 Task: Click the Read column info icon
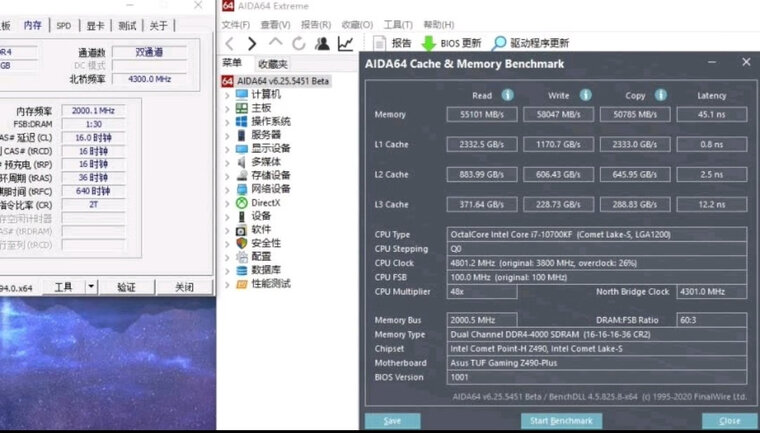tap(507, 95)
